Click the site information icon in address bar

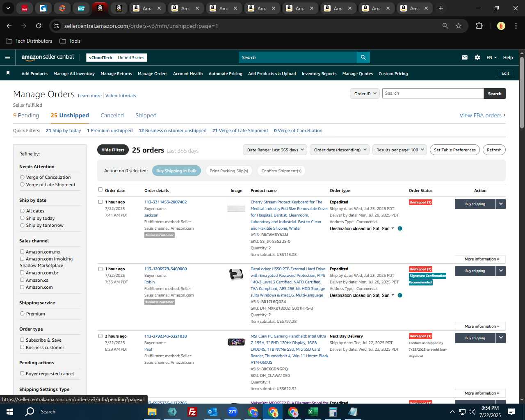[57, 26]
